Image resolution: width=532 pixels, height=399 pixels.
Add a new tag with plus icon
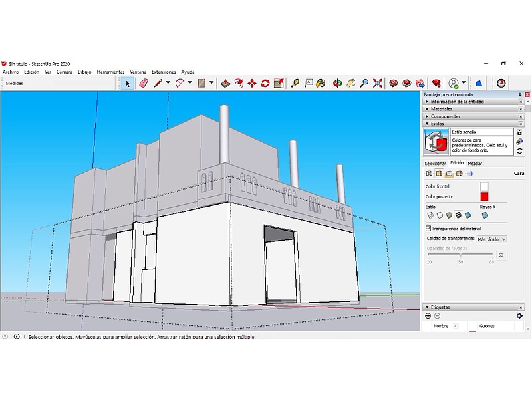(x=428, y=316)
